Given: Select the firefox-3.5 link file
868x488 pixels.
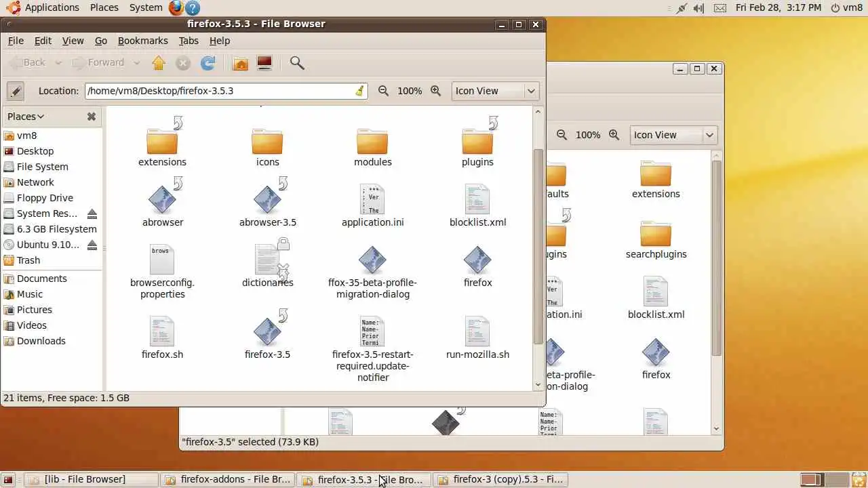Looking at the screenshot, I should click(x=268, y=331).
